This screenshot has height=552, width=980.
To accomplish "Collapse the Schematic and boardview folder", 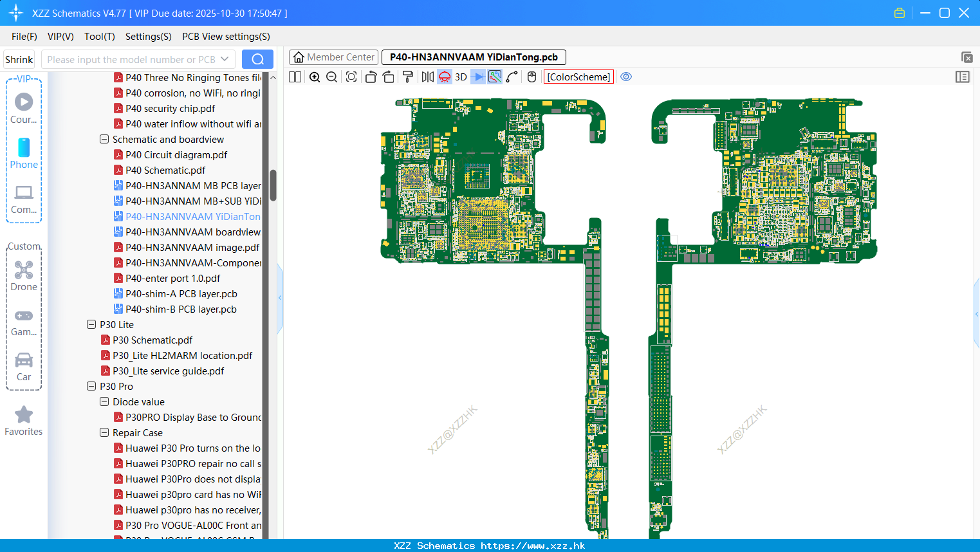I will click(104, 139).
